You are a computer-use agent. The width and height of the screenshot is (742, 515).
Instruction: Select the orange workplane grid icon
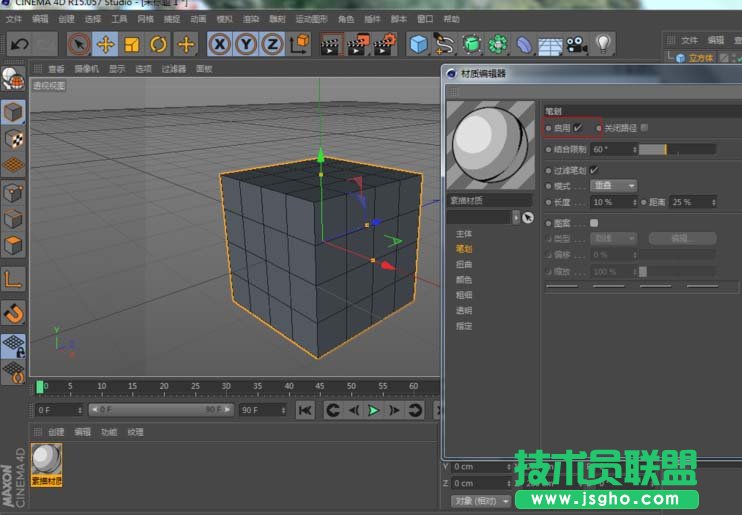pos(13,165)
